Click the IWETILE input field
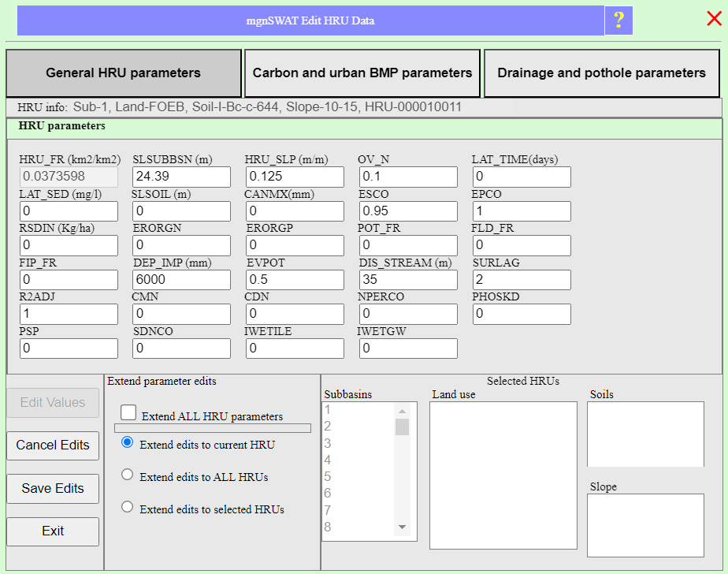728x574 pixels. click(295, 348)
